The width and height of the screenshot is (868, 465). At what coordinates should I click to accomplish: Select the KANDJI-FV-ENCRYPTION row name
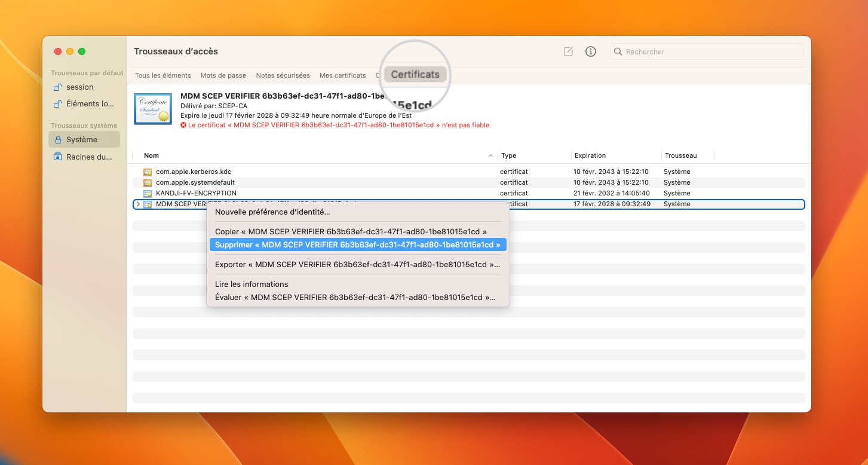pos(196,194)
